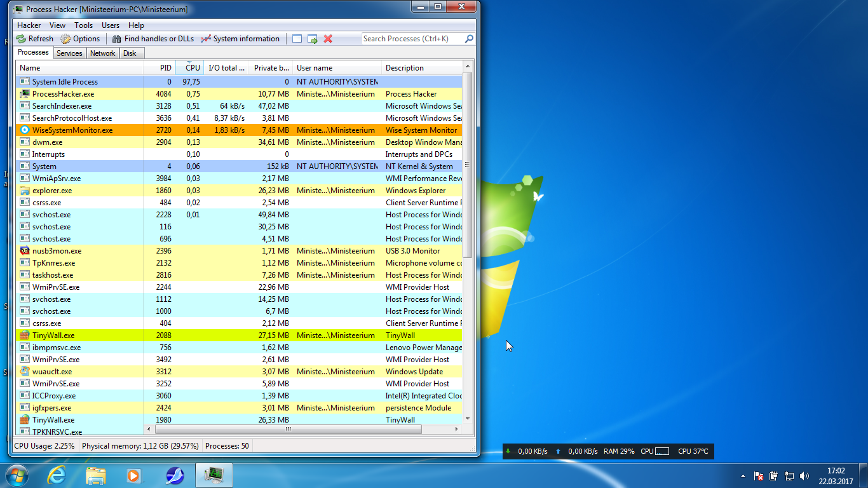
Task: Sort by the CPU column header
Action: [190, 68]
